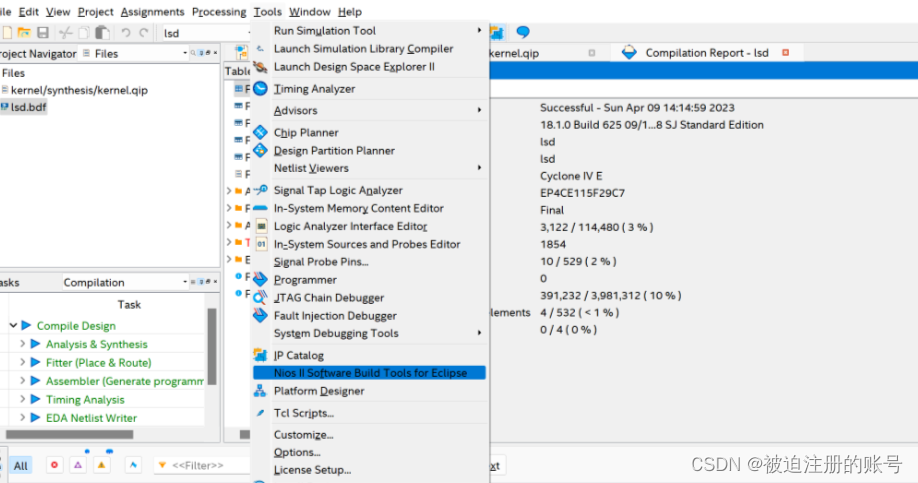Click the redo toolbar icon
The image size is (918, 483).
click(x=144, y=33)
